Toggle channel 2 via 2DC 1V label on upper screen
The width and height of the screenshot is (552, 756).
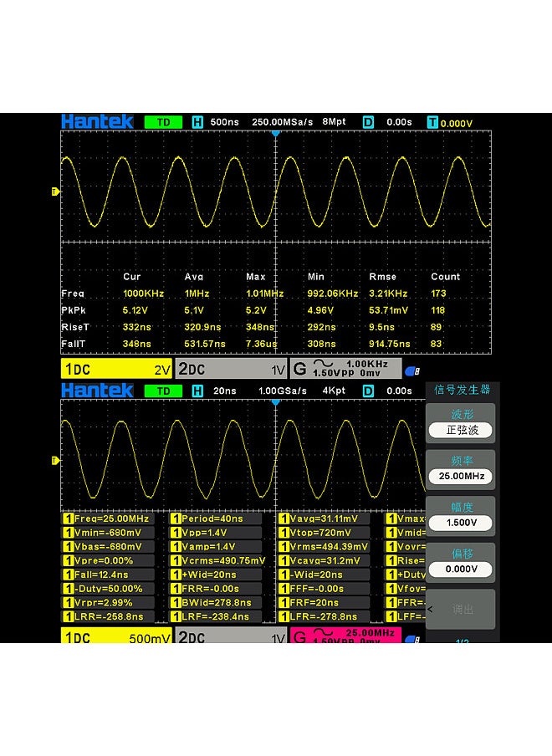231,369
